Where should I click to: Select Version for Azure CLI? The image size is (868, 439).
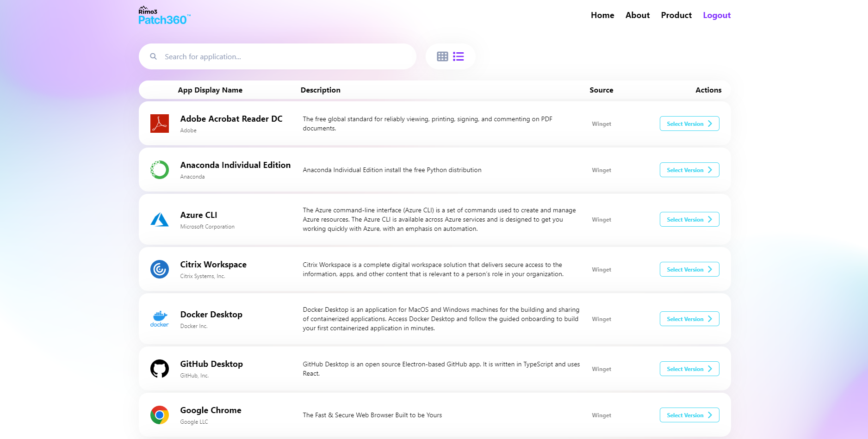689,219
